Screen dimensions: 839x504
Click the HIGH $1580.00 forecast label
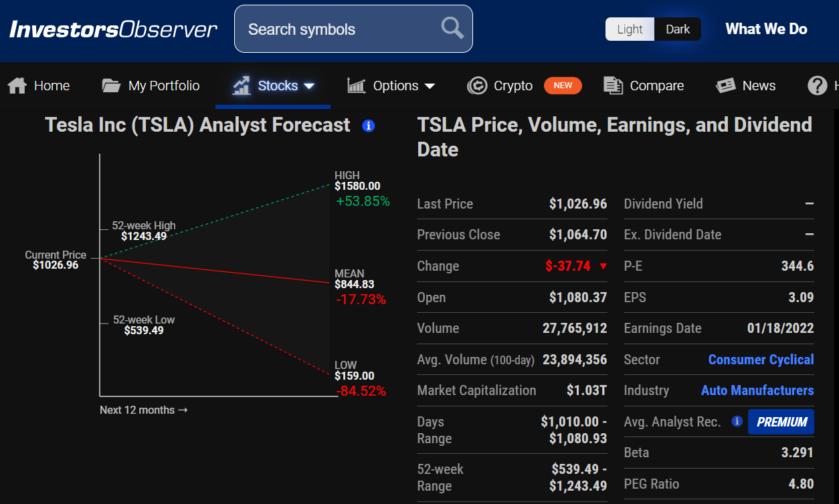pos(357,181)
